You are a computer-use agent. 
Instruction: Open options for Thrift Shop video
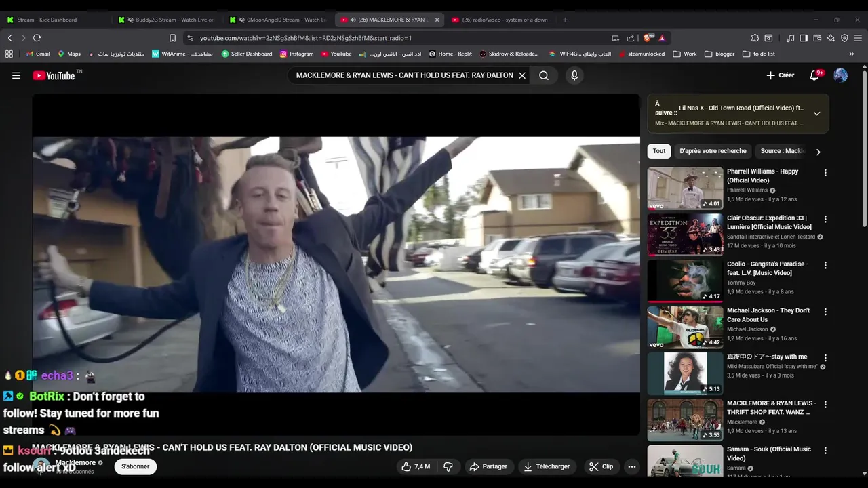coord(825,405)
